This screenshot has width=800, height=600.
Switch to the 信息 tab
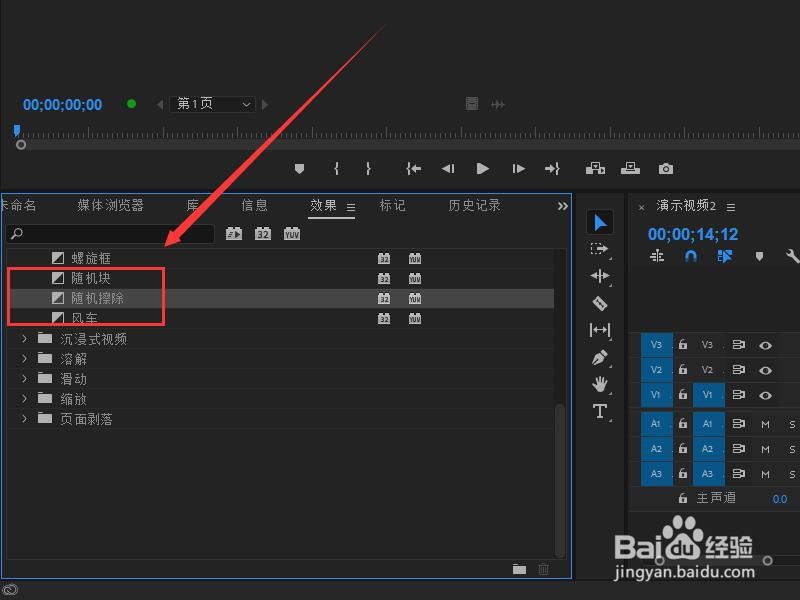point(254,206)
